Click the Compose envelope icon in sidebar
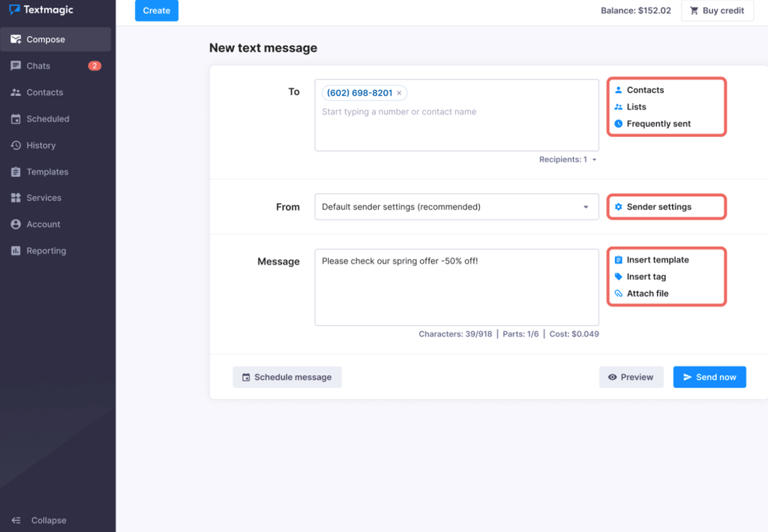Image resolution: width=768 pixels, height=532 pixels. pos(16,39)
